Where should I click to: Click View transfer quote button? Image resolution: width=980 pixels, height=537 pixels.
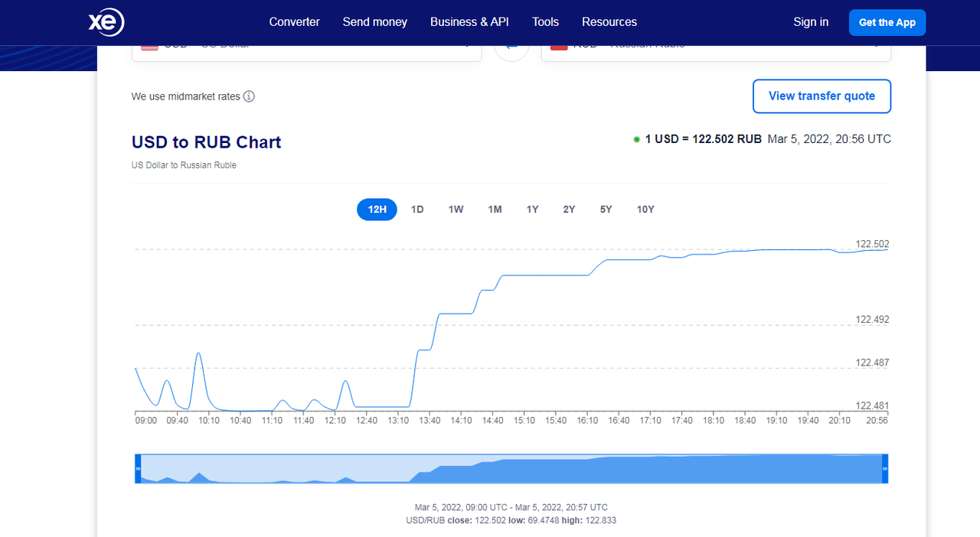[822, 96]
